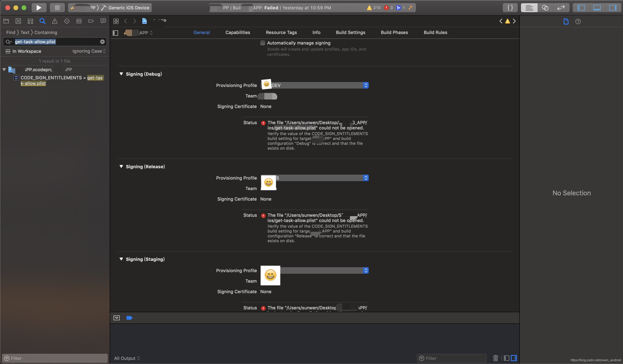Click the related items grid icon
The height and width of the screenshot is (364, 623).
coord(116,21)
